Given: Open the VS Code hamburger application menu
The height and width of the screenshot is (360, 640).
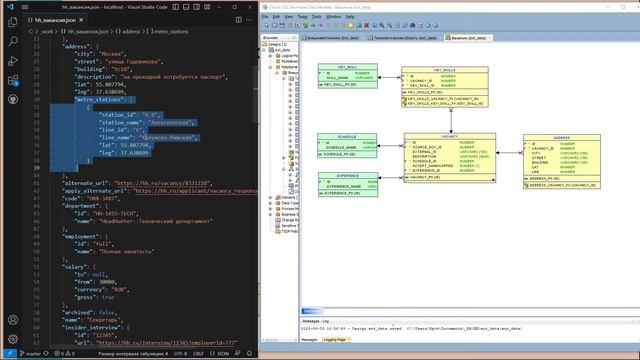Looking at the screenshot, I should point(25,7).
